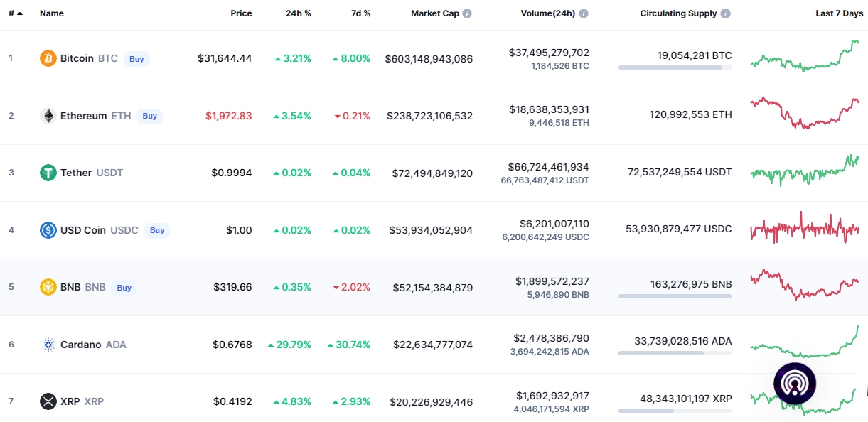
Task: Click the Tether logo icon
Action: 48,173
